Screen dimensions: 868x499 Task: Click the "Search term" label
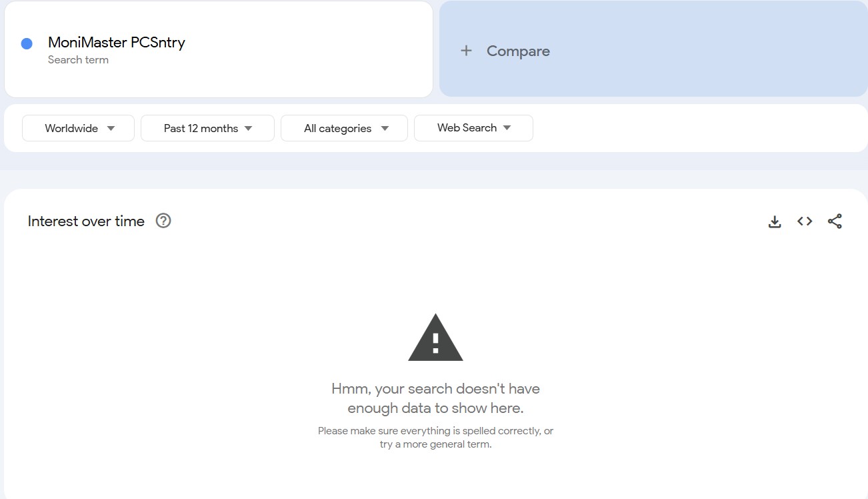point(78,60)
